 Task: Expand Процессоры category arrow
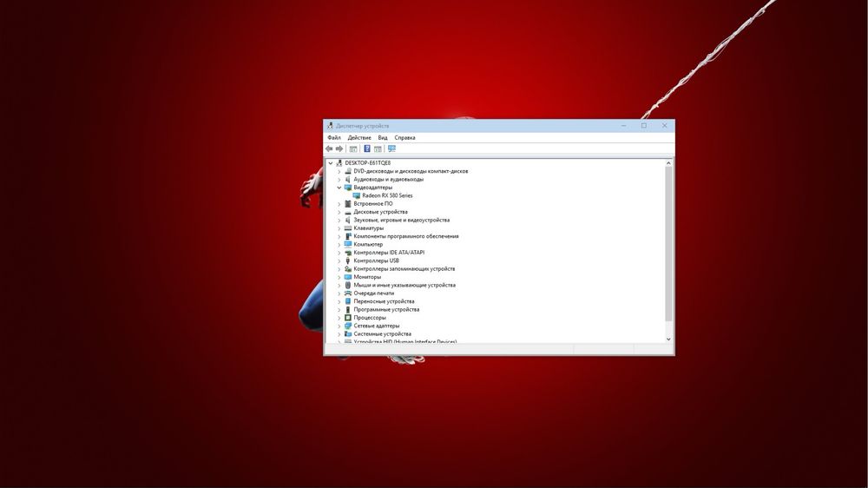coord(339,318)
